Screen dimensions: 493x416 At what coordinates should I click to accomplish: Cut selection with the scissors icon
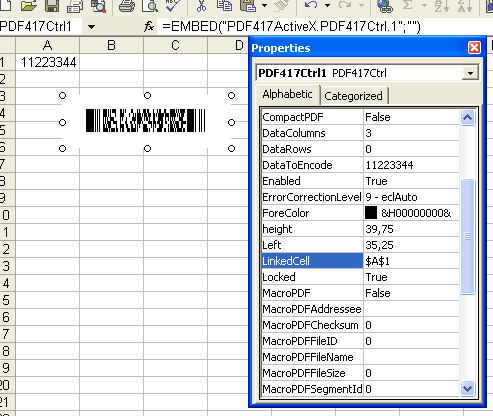click(201, 6)
